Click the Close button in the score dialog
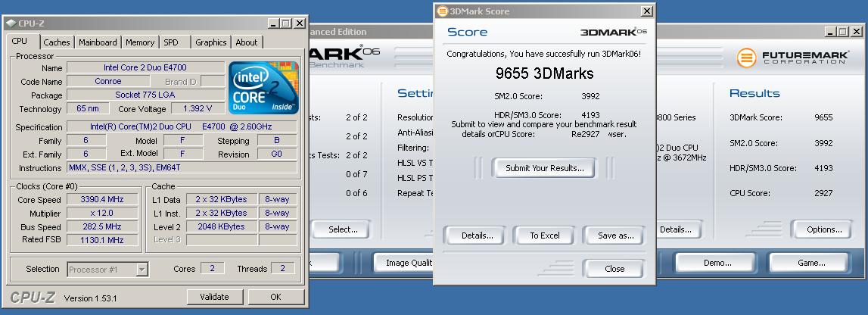Image resolution: width=868 pixels, height=315 pixels. [614, 269]
